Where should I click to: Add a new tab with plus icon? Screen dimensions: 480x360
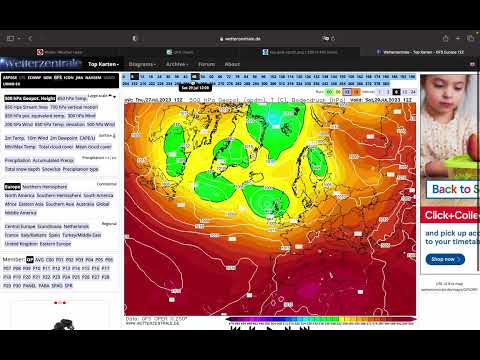458,38
